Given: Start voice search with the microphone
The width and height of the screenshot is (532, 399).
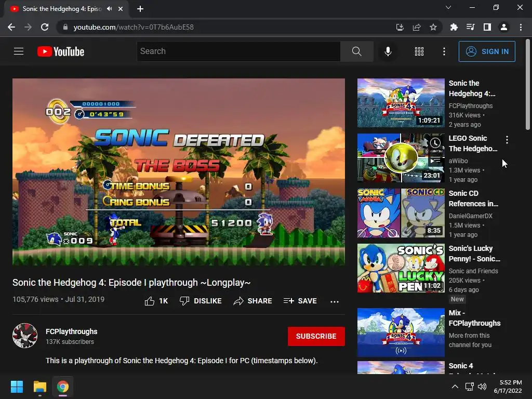Looking at the screenshot, I should [x=388, y=51].
